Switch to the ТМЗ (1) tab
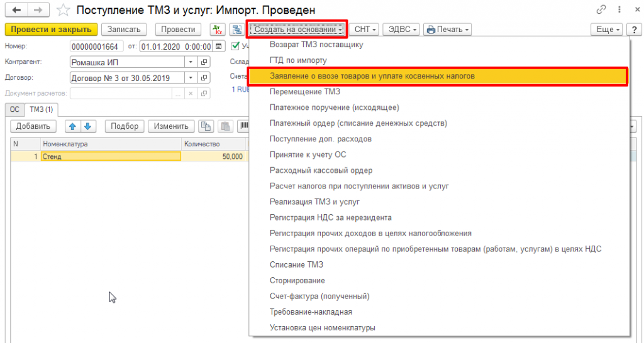Viewport: 644px width, 343px height. pyautogui.click(x=42, y=109)
